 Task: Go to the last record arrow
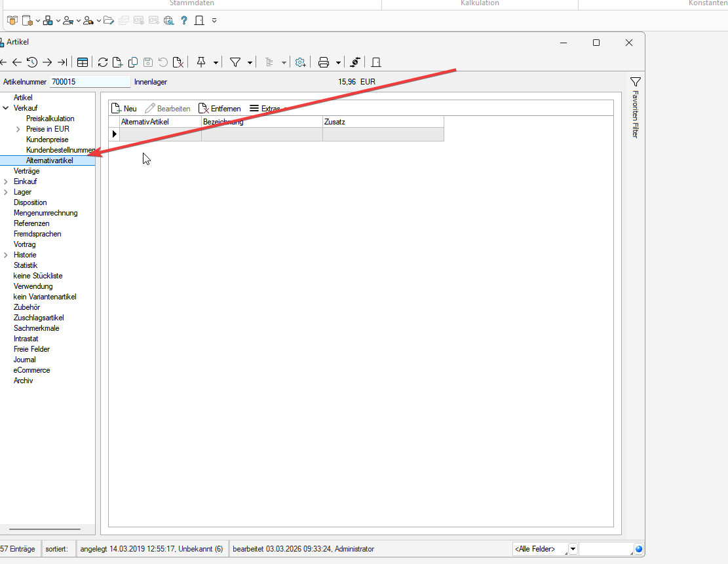coord(62,62)
